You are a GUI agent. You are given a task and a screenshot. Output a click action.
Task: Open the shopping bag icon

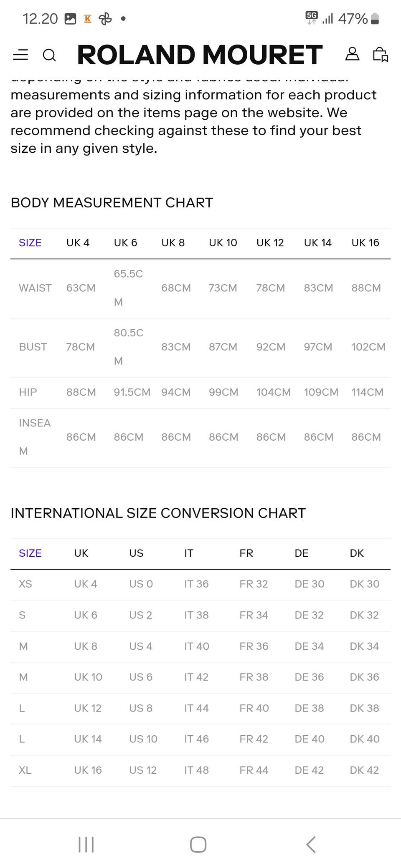[380, 55]
